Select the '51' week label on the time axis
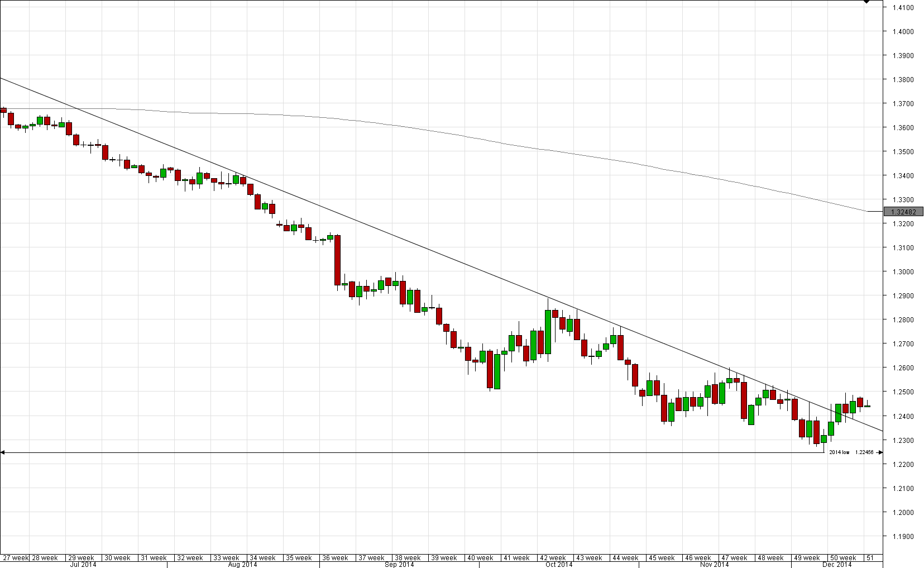The image size is (924, 568). (x=870, y=557)
